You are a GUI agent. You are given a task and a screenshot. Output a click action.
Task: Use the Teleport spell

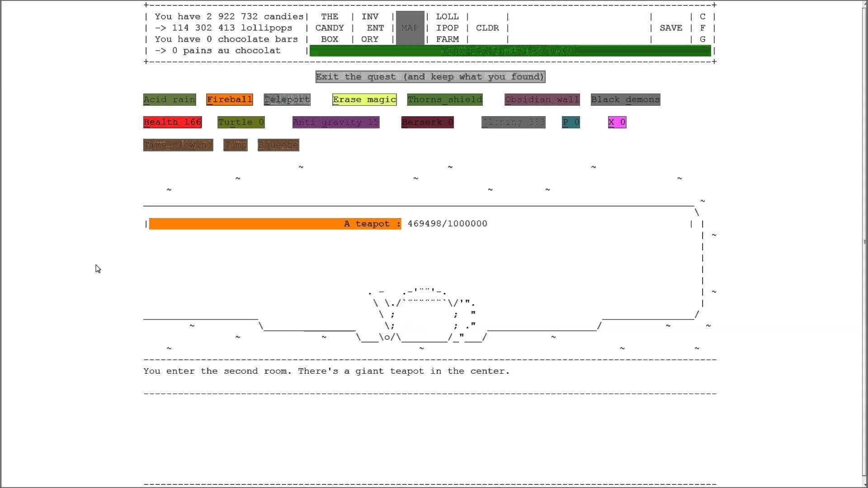pyautogui.click(x=287, y=99)
